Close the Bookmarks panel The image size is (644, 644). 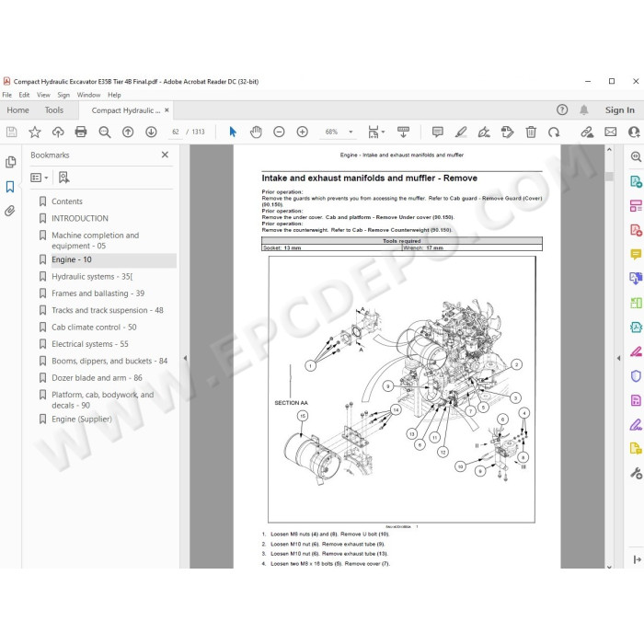pyautogui.click(x=165, y=155)
